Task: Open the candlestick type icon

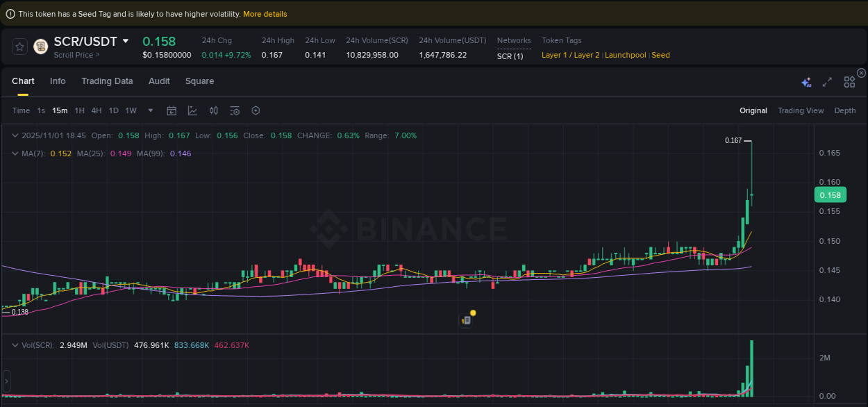Action: [213, 110]
